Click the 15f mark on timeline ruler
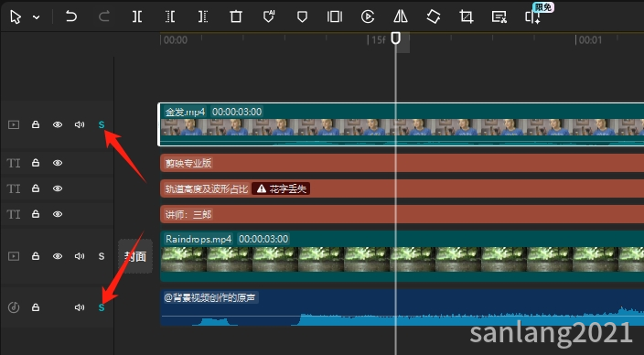644x355 pixels. click(x=379, y=40)
